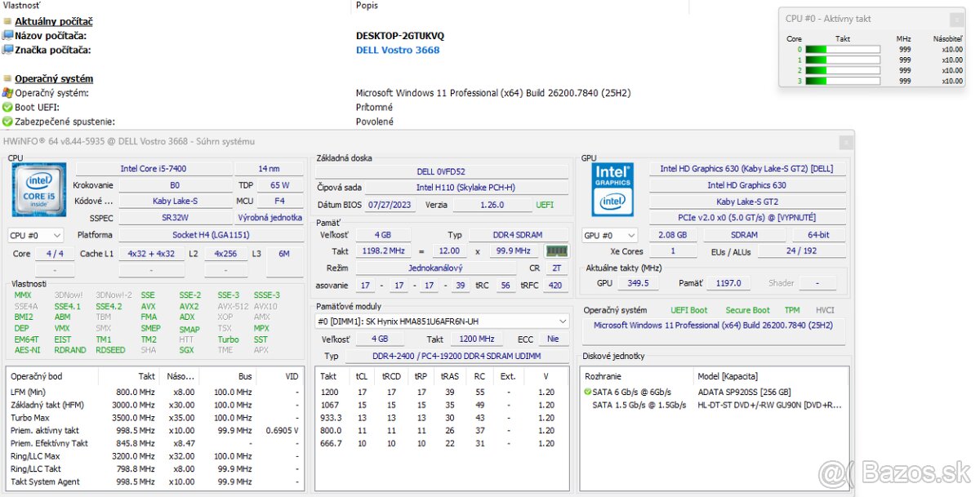
Task: Click the ECC Nie status field
Action: point(552,338)
